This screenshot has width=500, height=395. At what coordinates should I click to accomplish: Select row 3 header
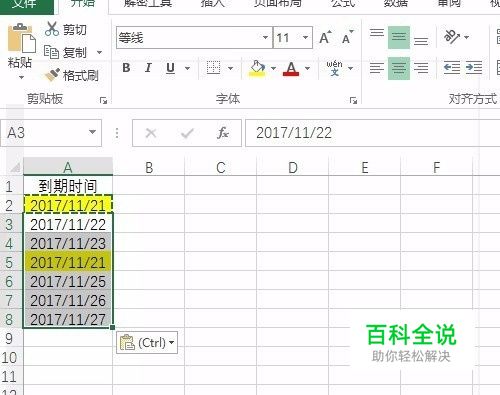[11, 224]
